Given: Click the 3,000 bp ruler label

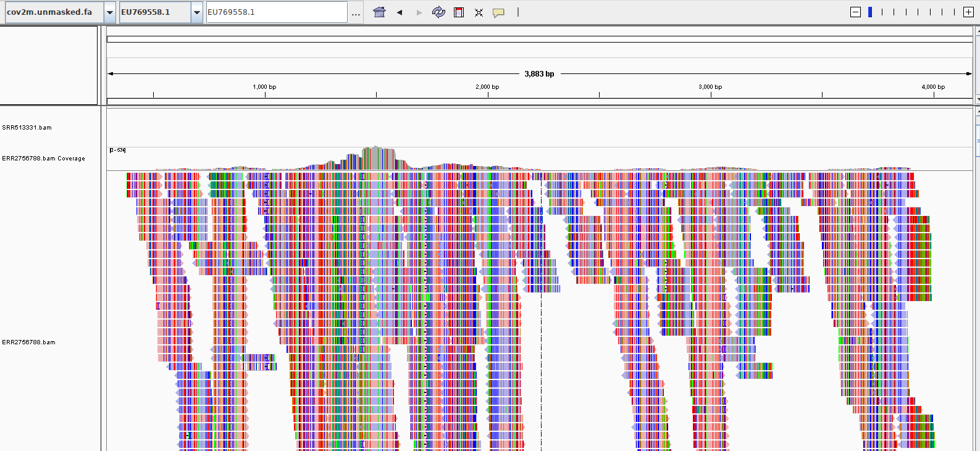Looking at the screenshot, I should (x=710, y=87).
